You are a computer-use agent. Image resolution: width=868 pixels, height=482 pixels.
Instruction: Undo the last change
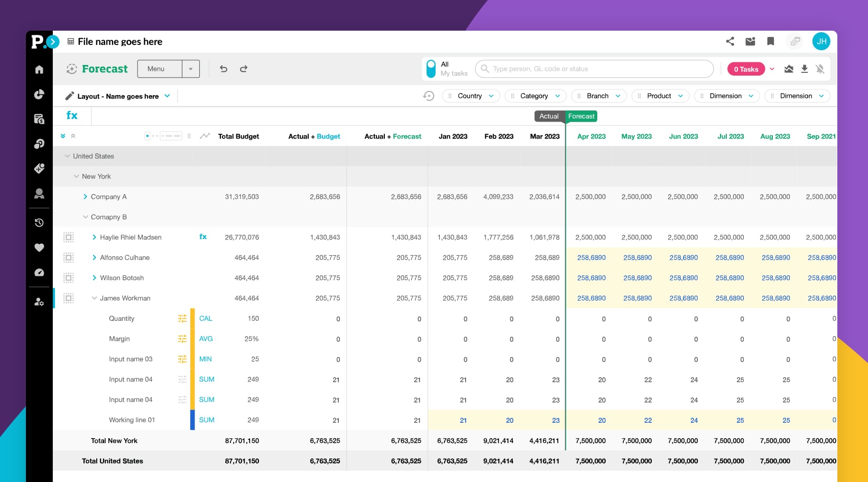pos(223,69)
